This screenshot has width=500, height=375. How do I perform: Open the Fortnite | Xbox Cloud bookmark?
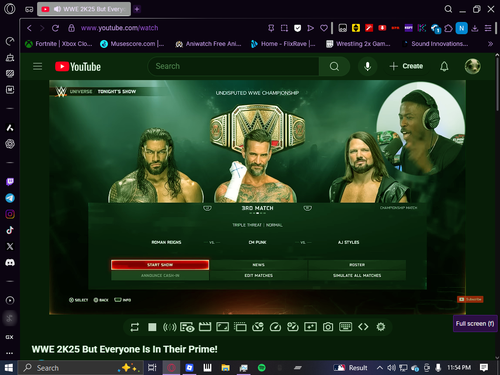(59, 44)
